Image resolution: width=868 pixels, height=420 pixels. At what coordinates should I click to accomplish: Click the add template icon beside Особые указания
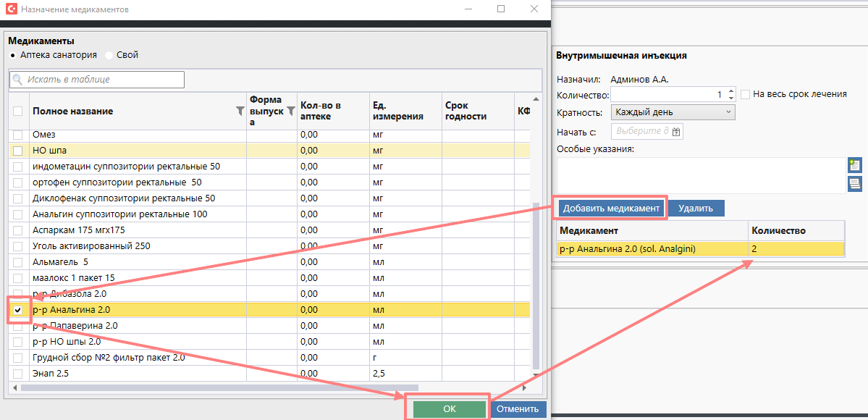(854, 165)
